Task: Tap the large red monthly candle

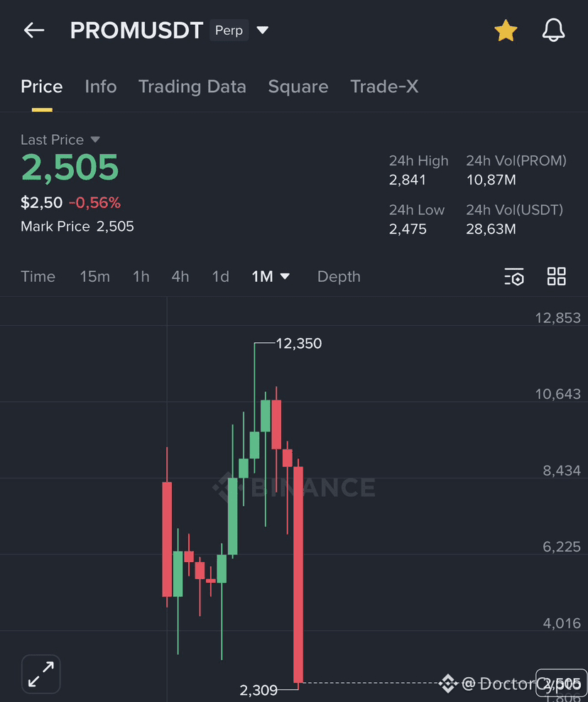Action: (298, 575)
